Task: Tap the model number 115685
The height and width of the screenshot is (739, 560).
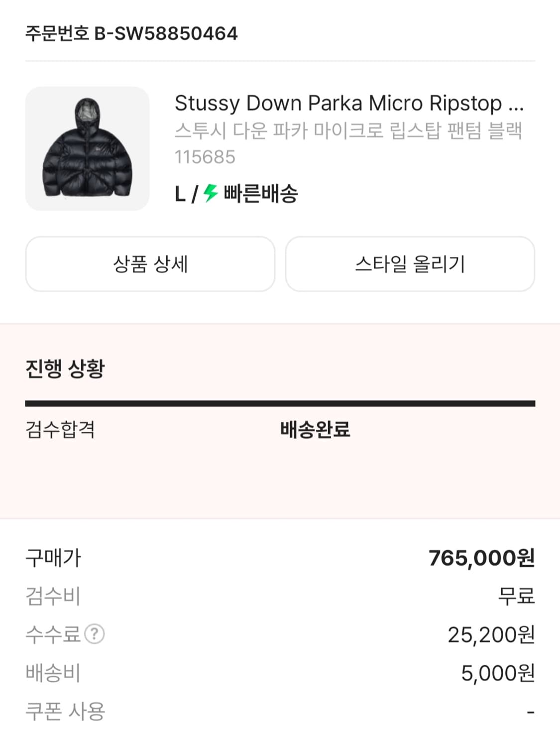Action: pos(205,157)
